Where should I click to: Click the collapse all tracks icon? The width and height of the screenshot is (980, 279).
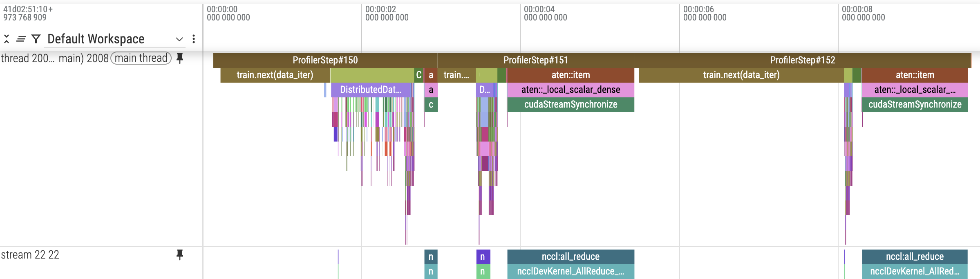click(x=7, y=39)
